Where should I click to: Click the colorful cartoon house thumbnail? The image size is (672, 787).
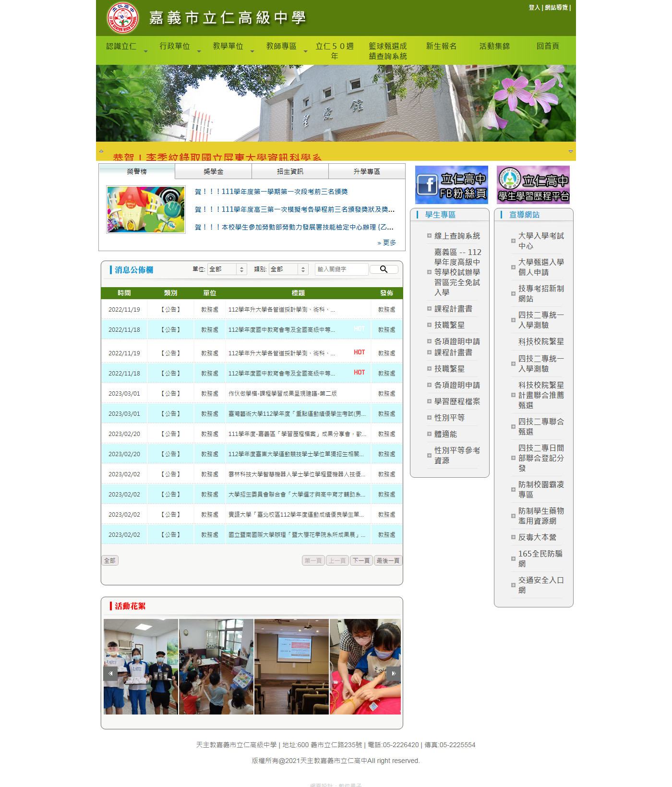146,210
